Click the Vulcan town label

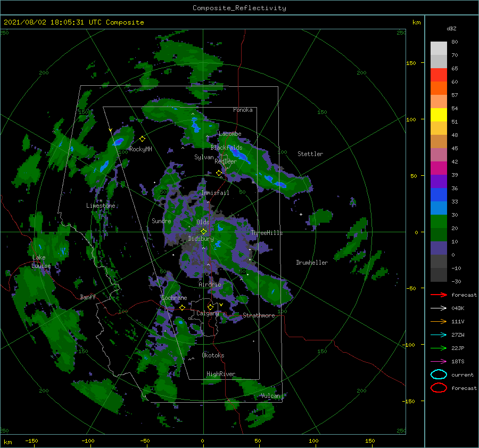tap(270, 396)
